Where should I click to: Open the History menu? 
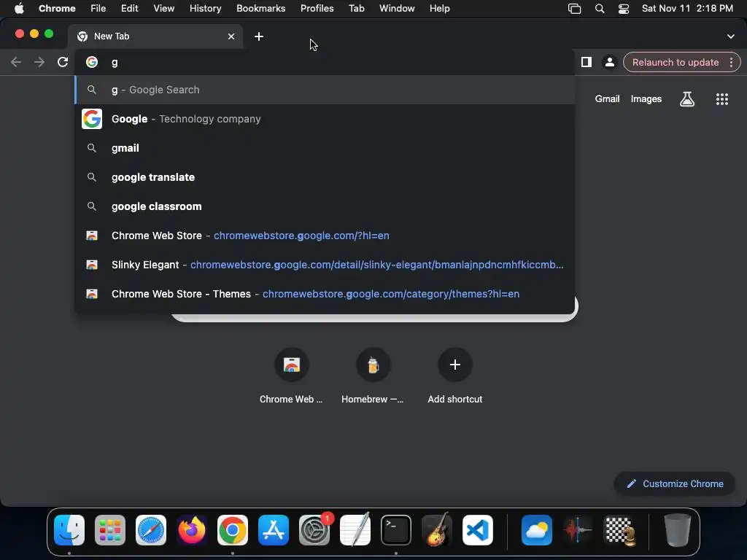point(205,9)
